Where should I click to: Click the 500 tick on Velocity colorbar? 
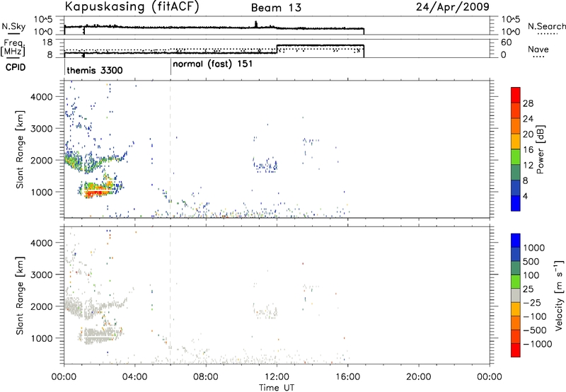coord(531,261)
